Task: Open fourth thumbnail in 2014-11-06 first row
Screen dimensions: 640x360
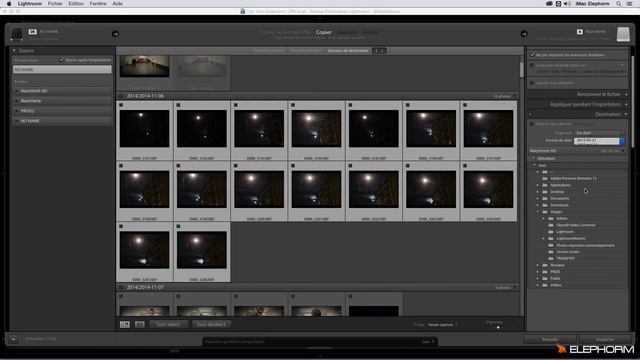Action: [316, 129]
